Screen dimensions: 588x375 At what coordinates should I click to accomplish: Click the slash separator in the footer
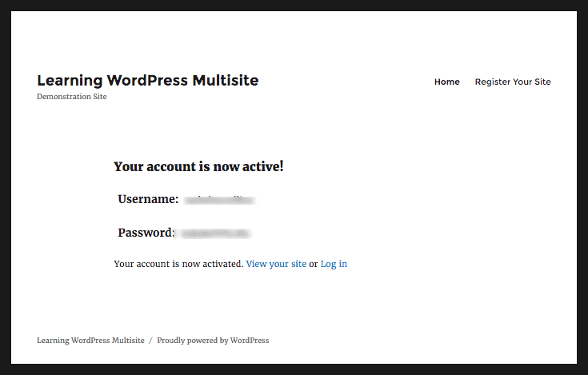[x=150, y=341]
